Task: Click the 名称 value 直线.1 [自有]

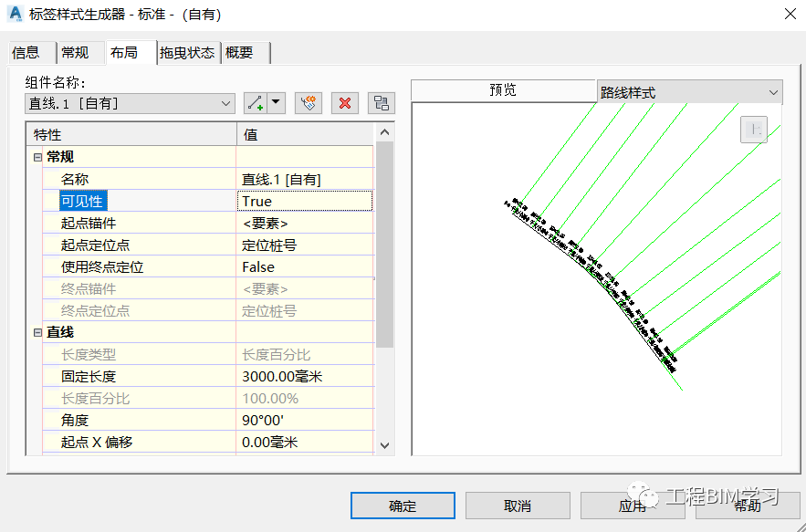Action: coord(304,180)
